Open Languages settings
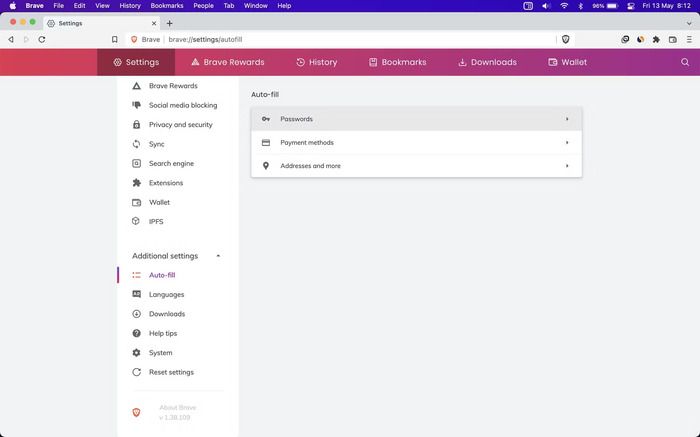 click(166, 295)
